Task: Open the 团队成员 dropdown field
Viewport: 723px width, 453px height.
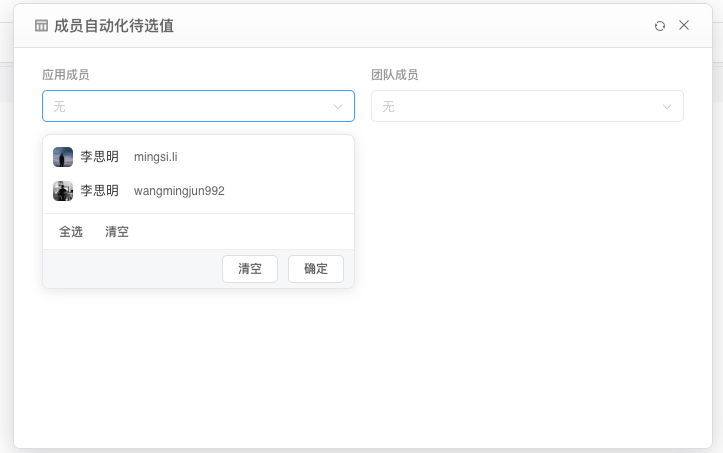Action: tap(527, 106)
